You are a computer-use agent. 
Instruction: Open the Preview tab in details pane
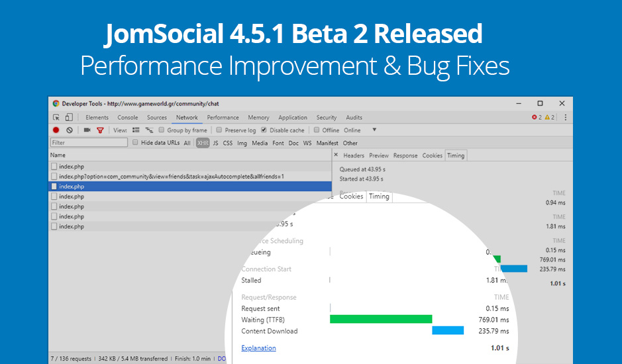(x=379, y=156)
